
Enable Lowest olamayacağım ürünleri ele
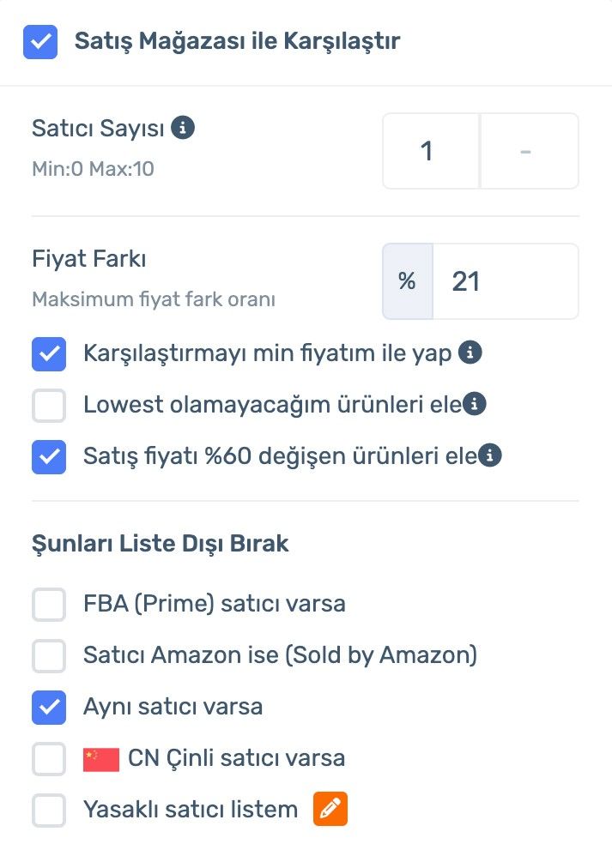tap(49, 404)
